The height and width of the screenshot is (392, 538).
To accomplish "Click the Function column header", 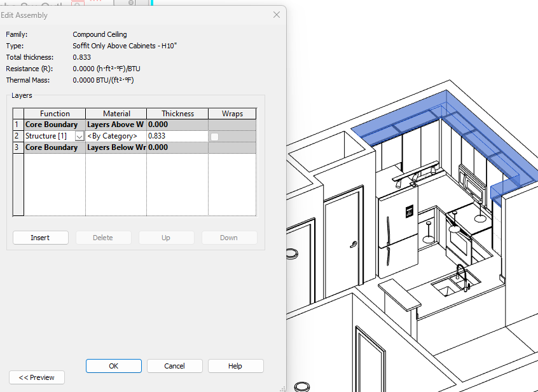I will click(x=55, y=113).
